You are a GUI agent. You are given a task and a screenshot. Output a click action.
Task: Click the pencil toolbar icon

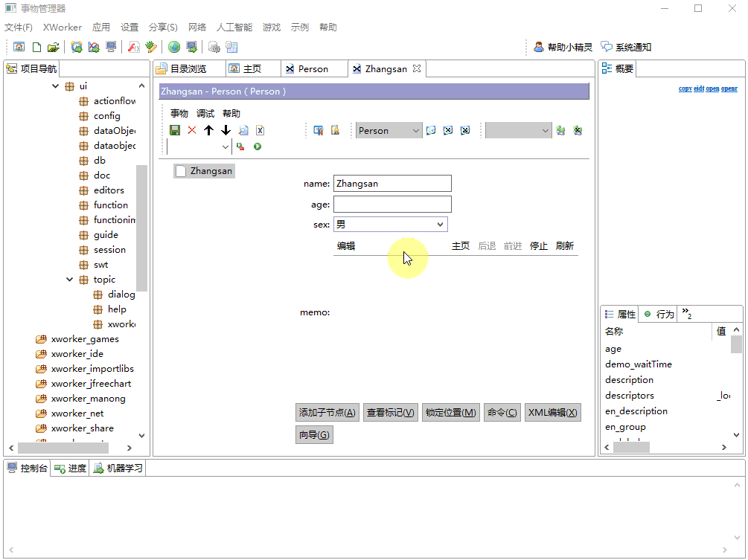[151, 47]
